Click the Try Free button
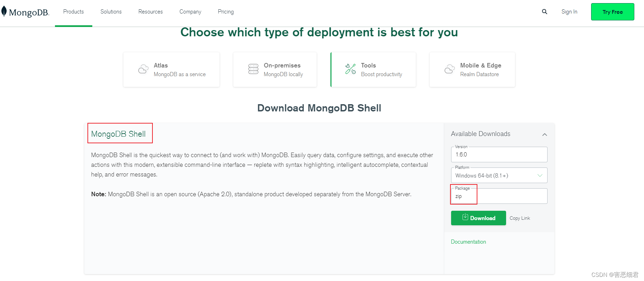The image size is (644, 281). [613, 12]
